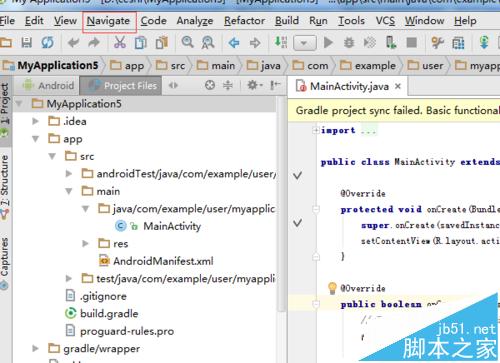Collapse the MyApplication5 root node
This screenshot has height=363, width=500.
coord(19,104)
